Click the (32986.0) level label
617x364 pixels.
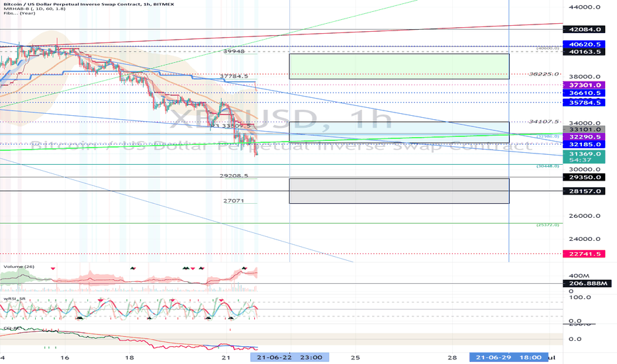547,136
